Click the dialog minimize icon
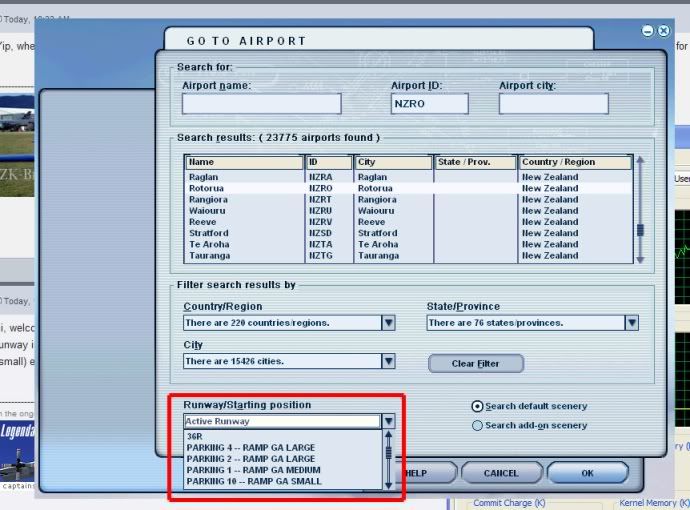This screenshot has height=510, width=690. tap(648, 31)
